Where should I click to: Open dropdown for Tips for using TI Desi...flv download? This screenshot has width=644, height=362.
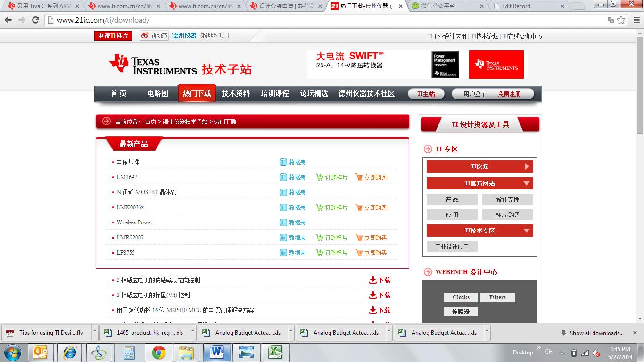[95, 332]
